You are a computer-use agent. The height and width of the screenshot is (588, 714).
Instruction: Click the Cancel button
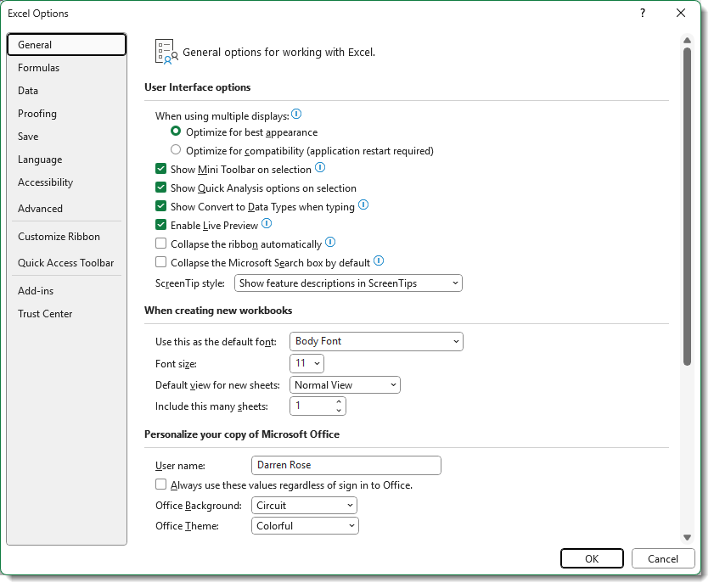coord(663,558)
